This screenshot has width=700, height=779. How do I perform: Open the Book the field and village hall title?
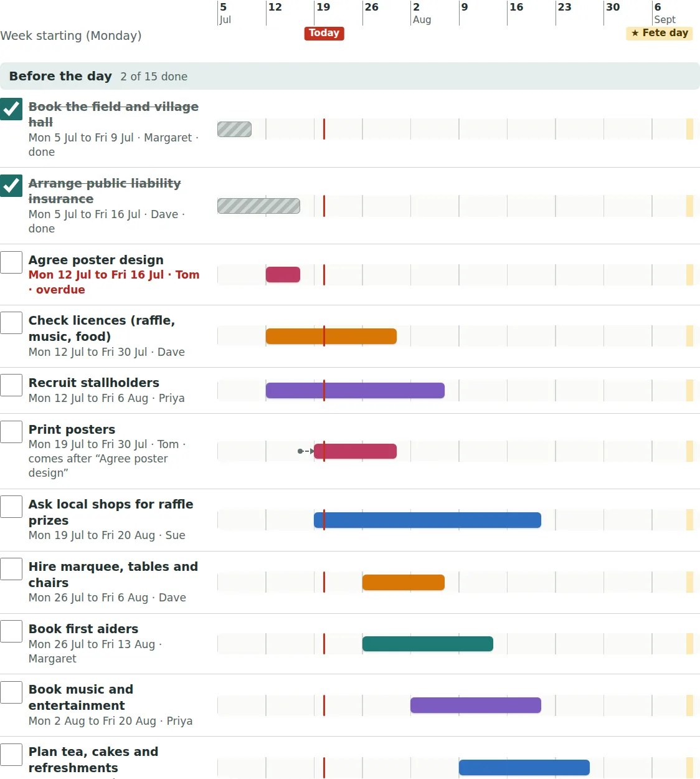(x=113, y=114)
